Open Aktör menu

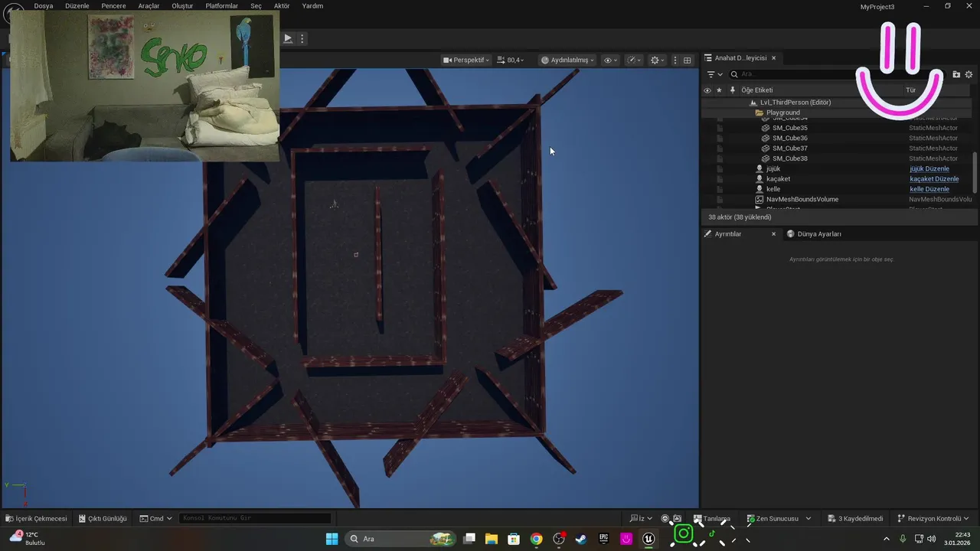click(282, 6)
